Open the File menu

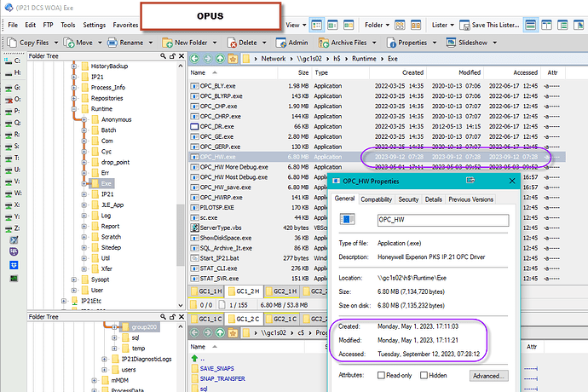pos(13,25)
